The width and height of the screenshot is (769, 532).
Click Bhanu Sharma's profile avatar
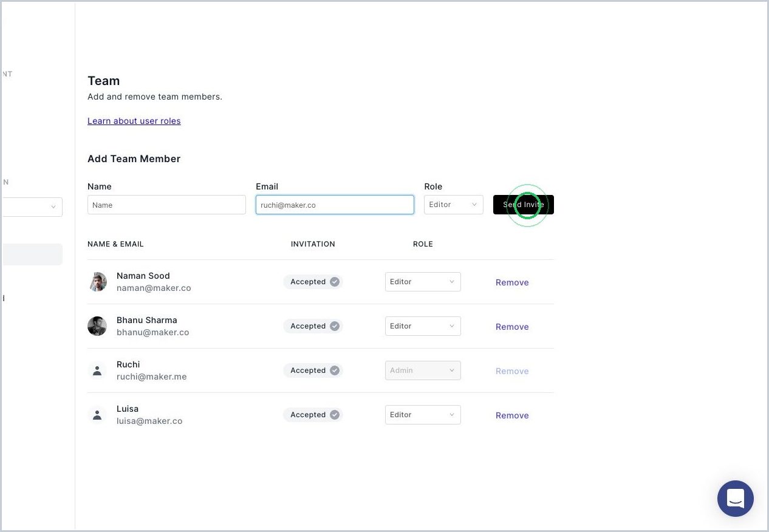[x=97, y=326]
